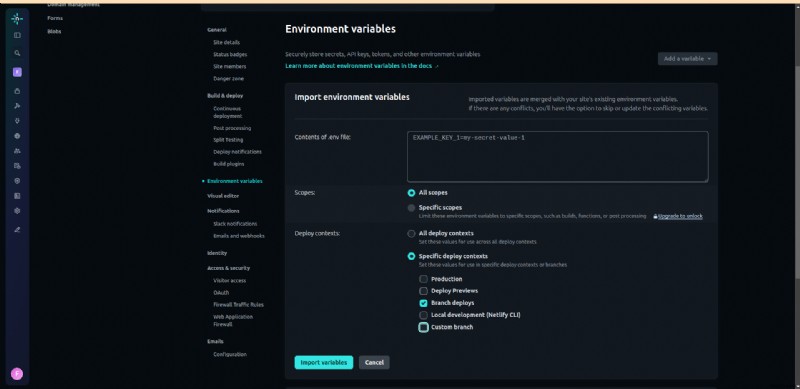Open Builds icon in sidebar rail
The height and width of the screenshot is (389, 800).
pyautogui.click(x=17, y=106)
